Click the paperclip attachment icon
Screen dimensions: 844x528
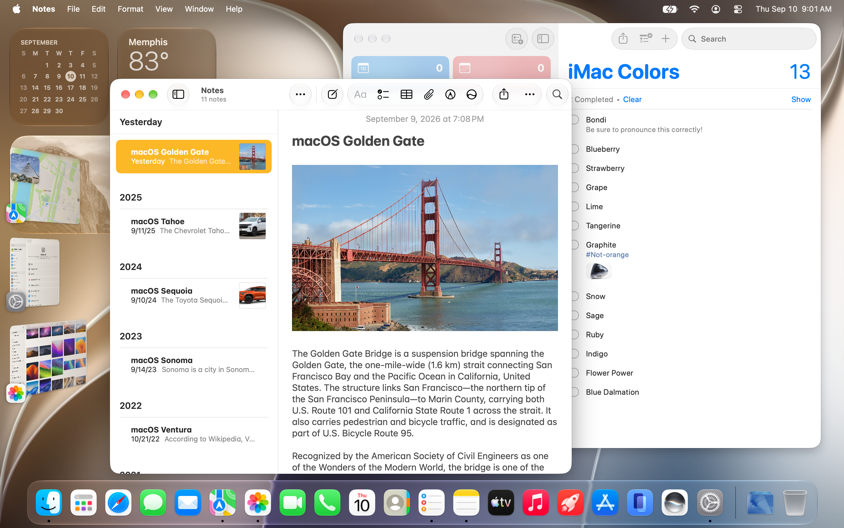pyautogui.click(x=428, y=95)
